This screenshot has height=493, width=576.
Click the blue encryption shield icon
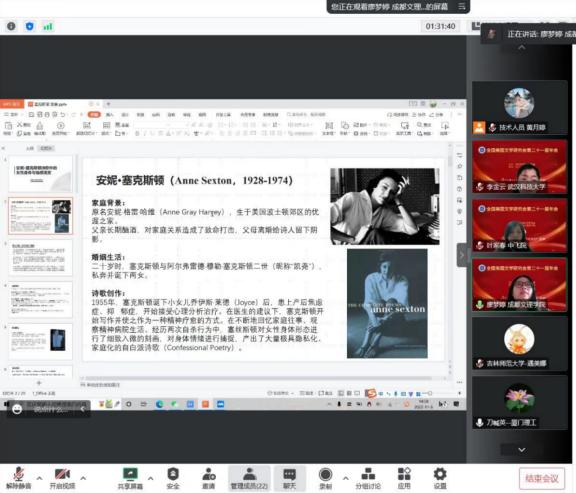(x=30, y=26)
